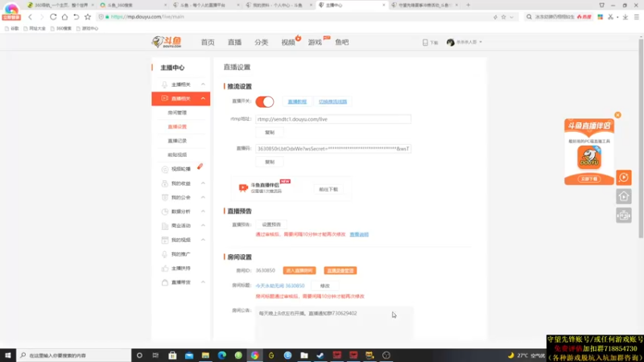Open 视频 in Douyu navigation
This screenshot has width=644, height=362.
(288, 43)
